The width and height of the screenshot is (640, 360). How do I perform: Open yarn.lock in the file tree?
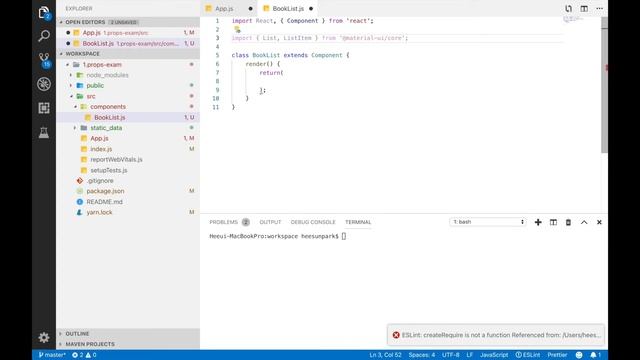point(128,213)
